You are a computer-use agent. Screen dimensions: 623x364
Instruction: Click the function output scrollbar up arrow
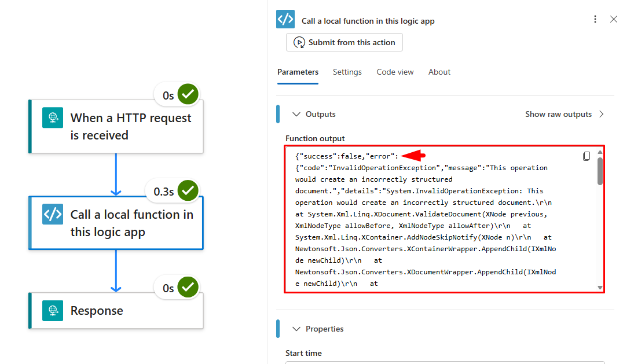600,152
